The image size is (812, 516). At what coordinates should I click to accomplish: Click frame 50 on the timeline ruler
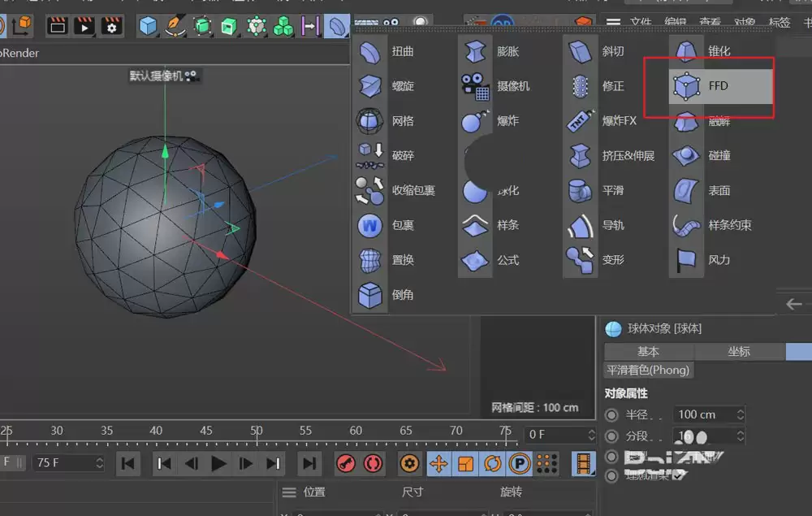257,428
